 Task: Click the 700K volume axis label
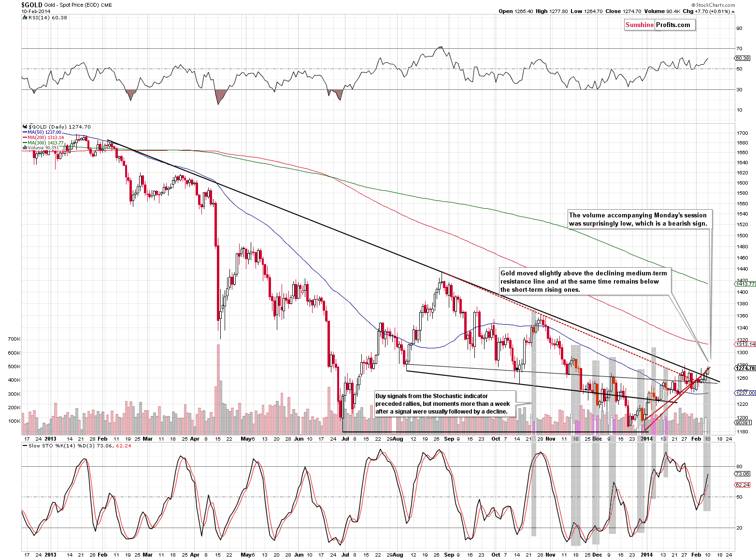[x=14, y=339]
